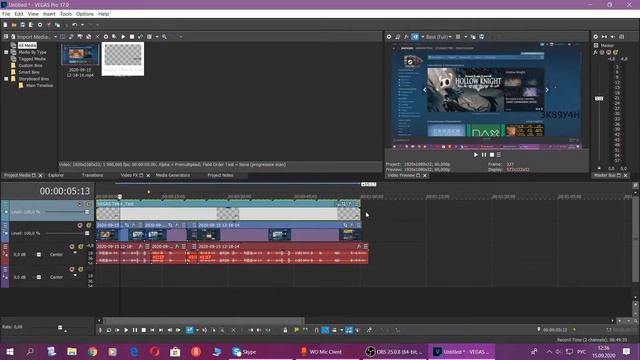Open the Edit menu
640x360 pixels.
pyautogui.click(x=19, y=14)
